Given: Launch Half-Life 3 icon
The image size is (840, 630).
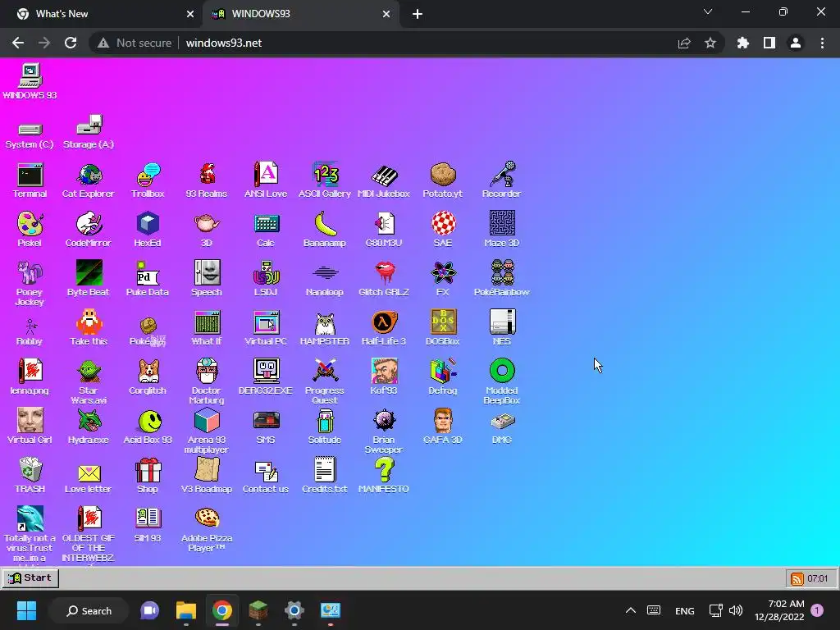Looking at the screenshot, I should (384, 328).
